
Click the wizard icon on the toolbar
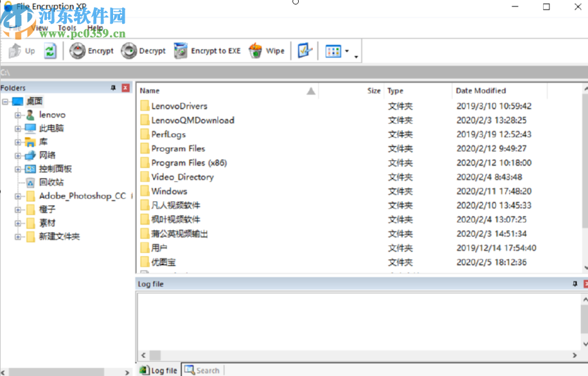pyautogui.click(x=304, y=51)
